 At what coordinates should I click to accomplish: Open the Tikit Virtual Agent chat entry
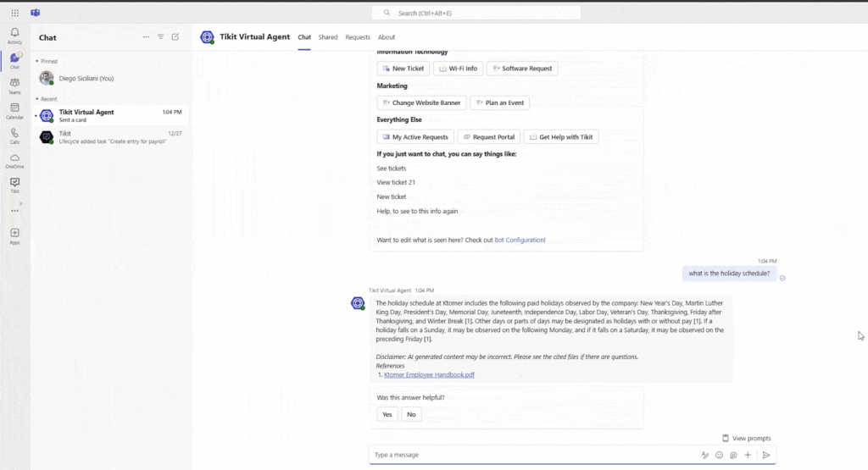coord(111,115)
